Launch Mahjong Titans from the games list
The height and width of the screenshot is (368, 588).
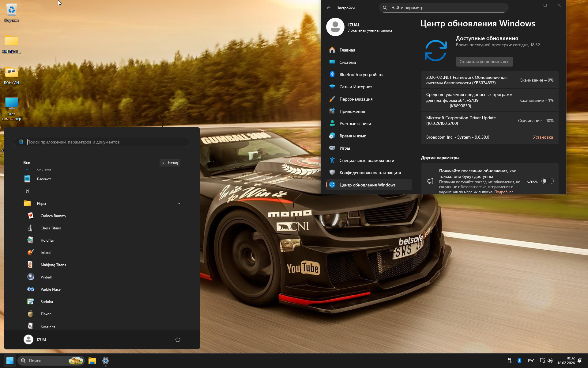(x=53, y=265)
